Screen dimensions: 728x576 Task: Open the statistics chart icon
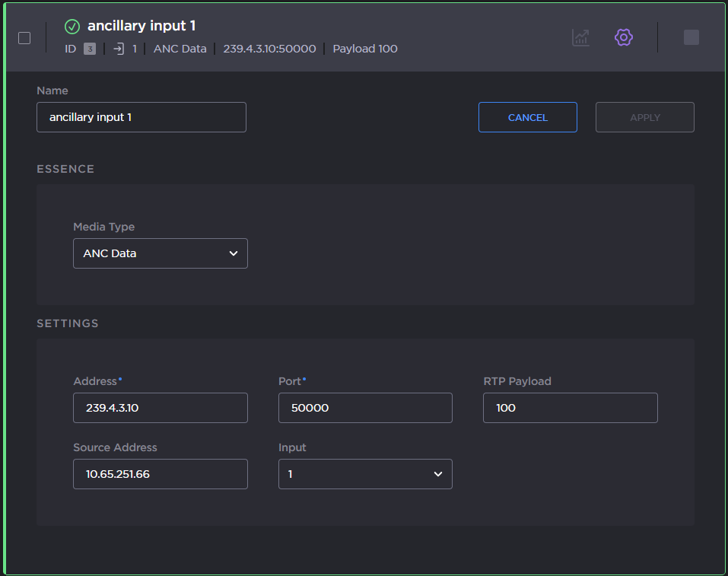click(x=580, y=37)
